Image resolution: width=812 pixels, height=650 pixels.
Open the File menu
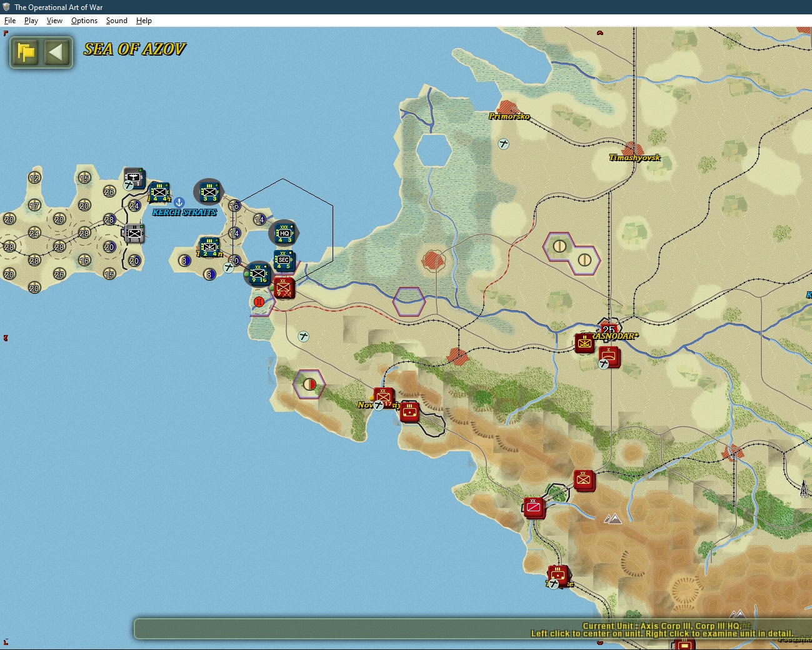10,21
